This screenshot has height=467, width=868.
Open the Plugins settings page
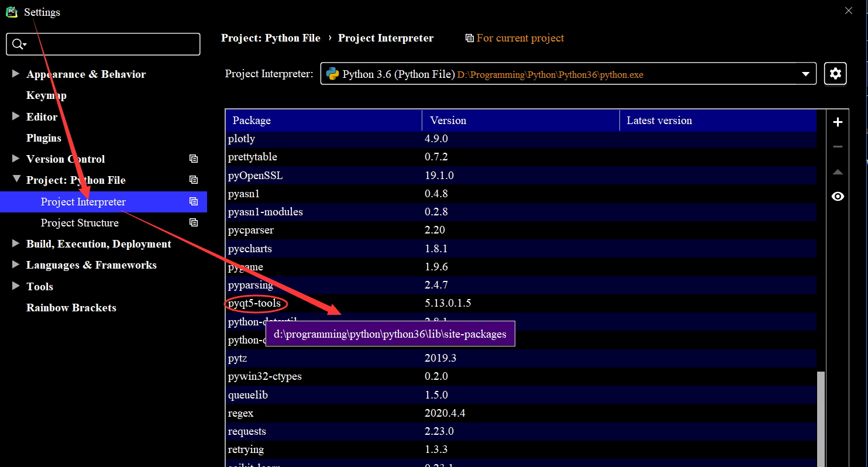44,138
